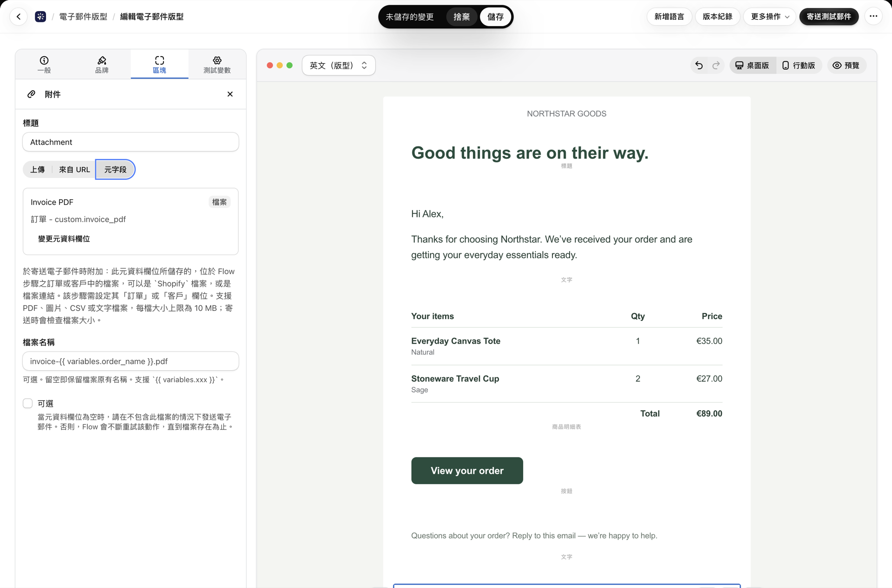Image resolution: width=892 pixels, height=588 pixels.
Task: Click 捨棄 to discard changes
Action: [x=462, y=17]
